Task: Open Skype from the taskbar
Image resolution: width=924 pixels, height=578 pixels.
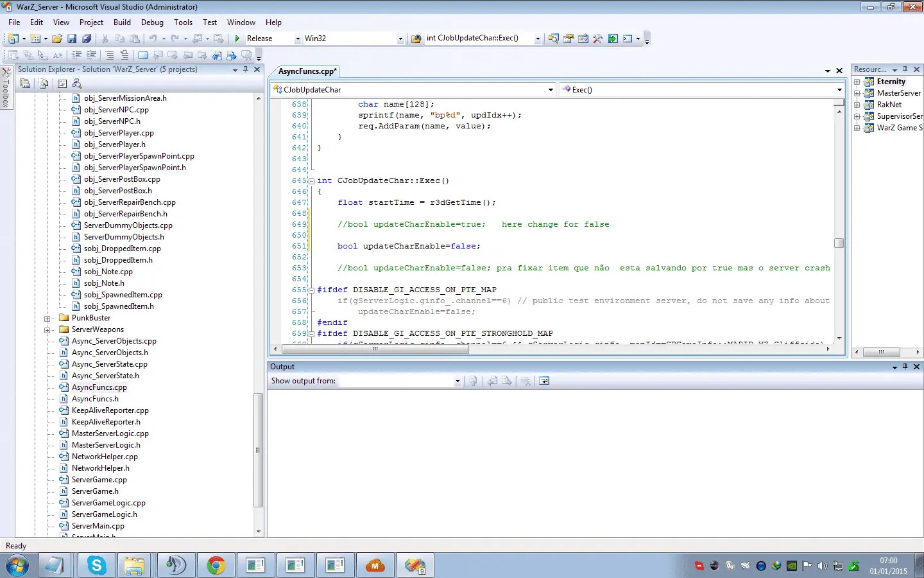Action: tap(97, 566)
